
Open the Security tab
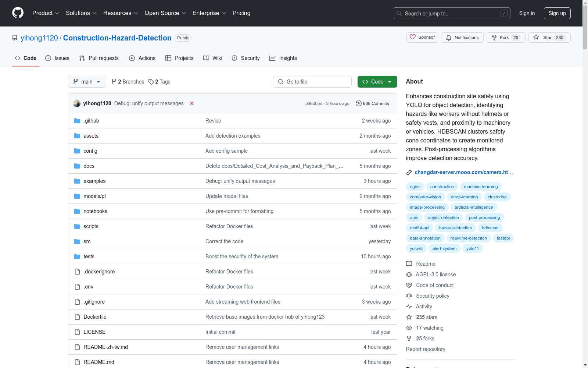click(246, 58)
